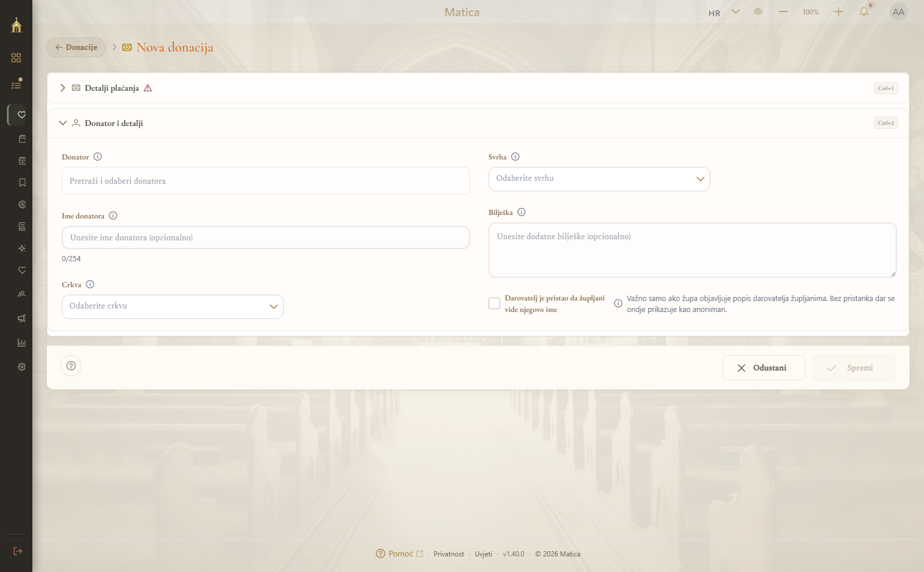Click the plus zoom-in icon in the header
The image size is (924, 572).
click(839, 12)
